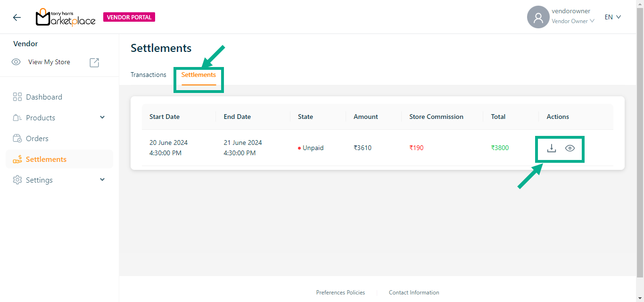
Task: Click the Dashboard grid icon in sidebar
Action: click(x=17, y=97)
